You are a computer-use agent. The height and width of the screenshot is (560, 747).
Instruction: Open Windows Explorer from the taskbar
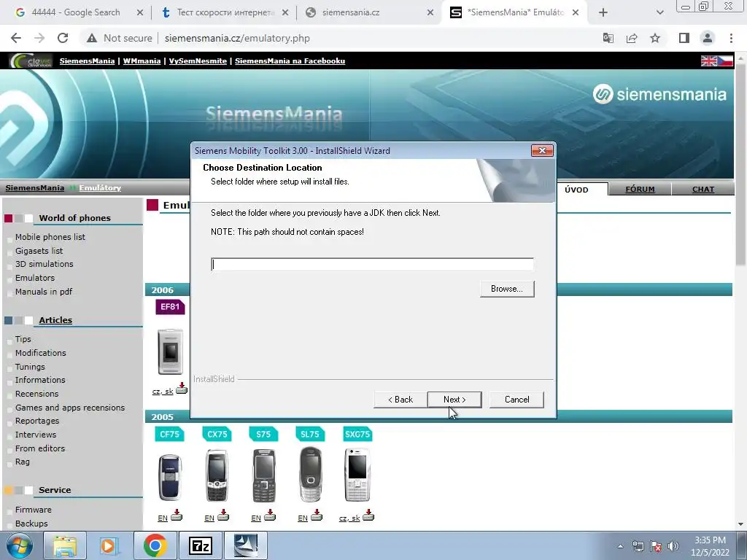64,545
